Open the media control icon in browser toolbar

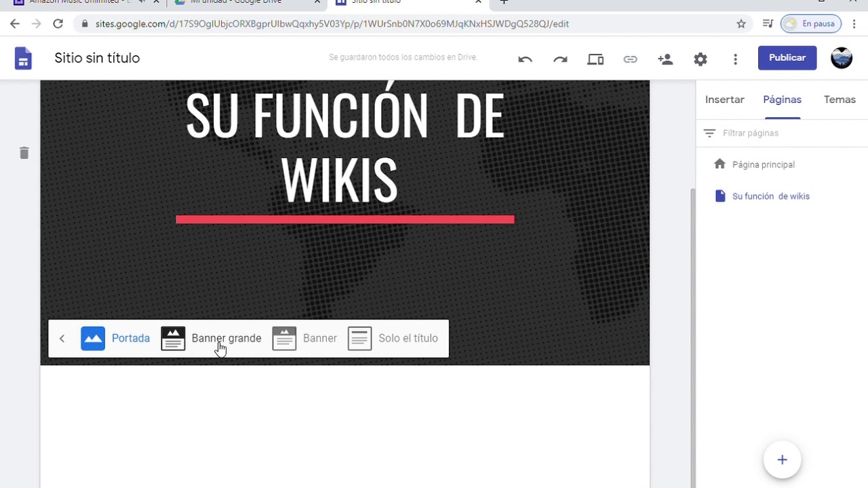pyautogui.click(x=768, y=24)
